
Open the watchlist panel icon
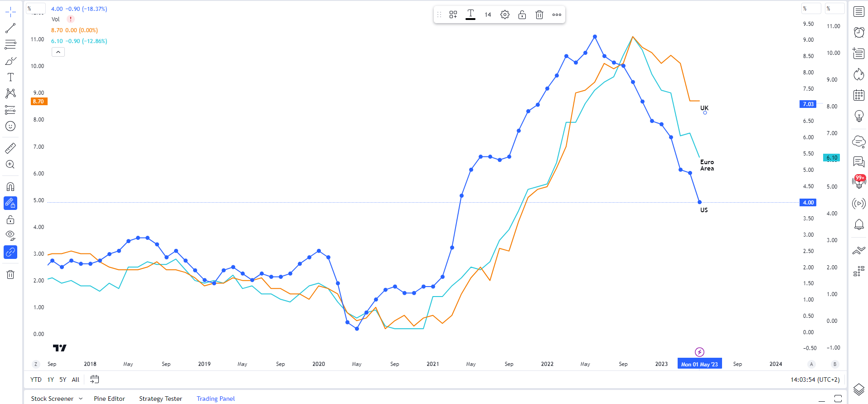coord(859,12)
